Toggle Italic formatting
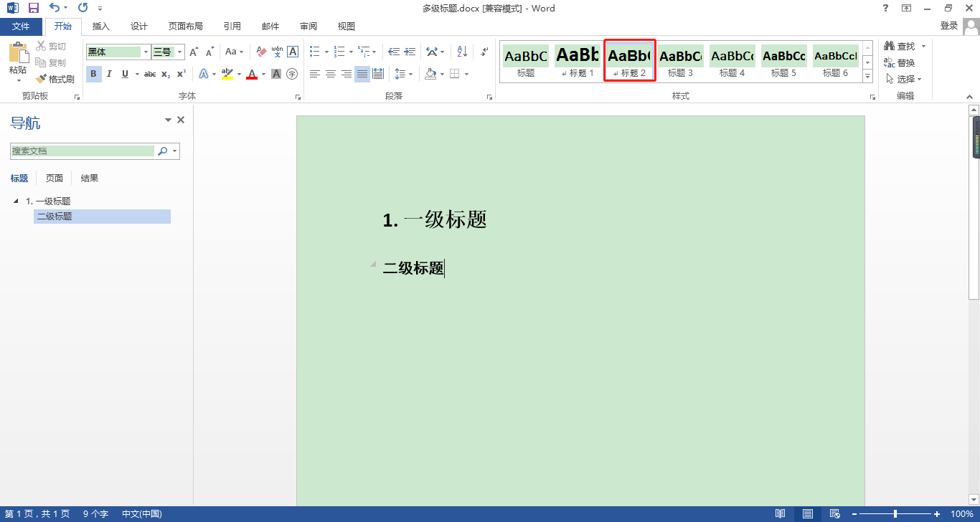 point(109,74)
